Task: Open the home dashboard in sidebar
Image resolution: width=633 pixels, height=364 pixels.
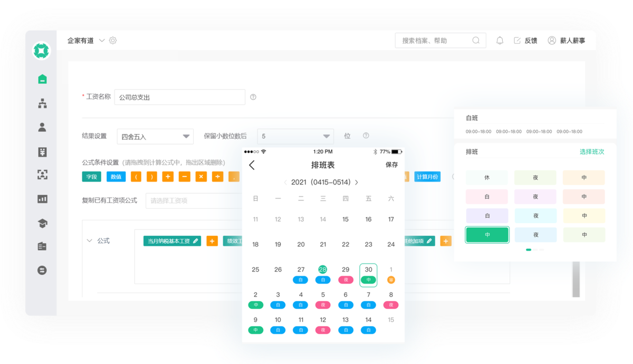Action: (41, 78)
